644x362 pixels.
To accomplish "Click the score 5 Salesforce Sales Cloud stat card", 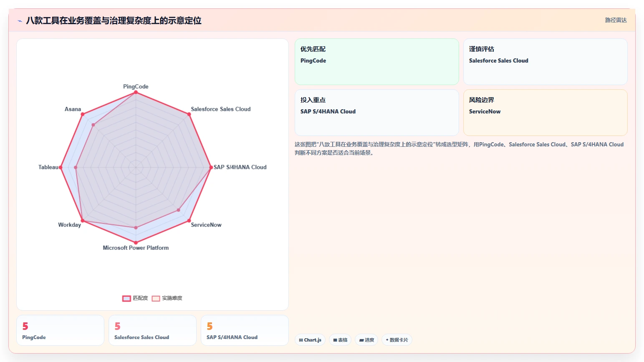I will coord(152,330).
